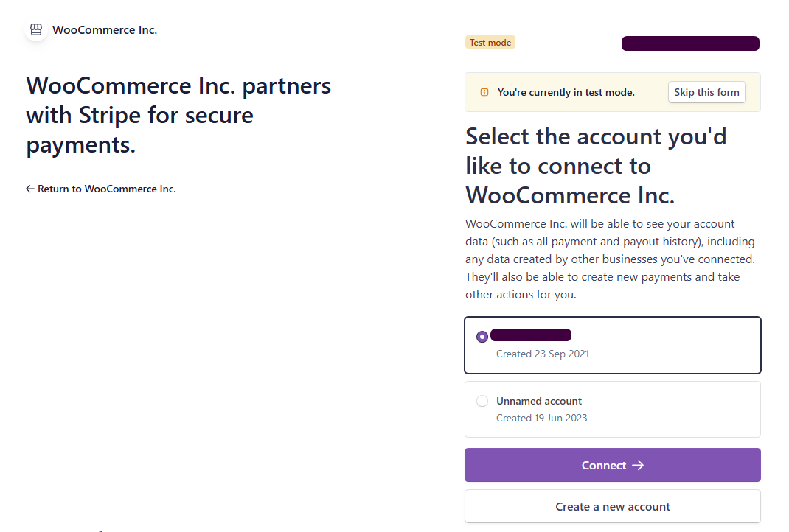This screenshot has height=532, width=789.
Task: Click the WooCommerce Inc. name beside the logo
Action: pyautogui.click(x=105, y=30)
